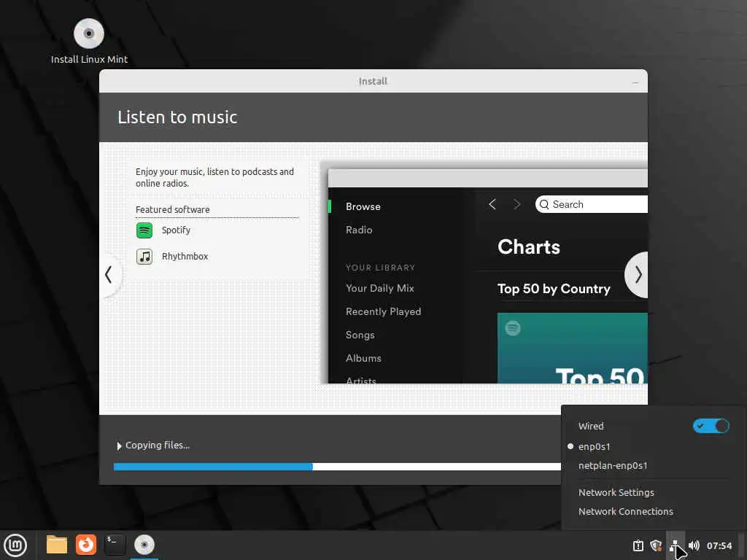Click the Install window title bar

(x=373, y=82)
